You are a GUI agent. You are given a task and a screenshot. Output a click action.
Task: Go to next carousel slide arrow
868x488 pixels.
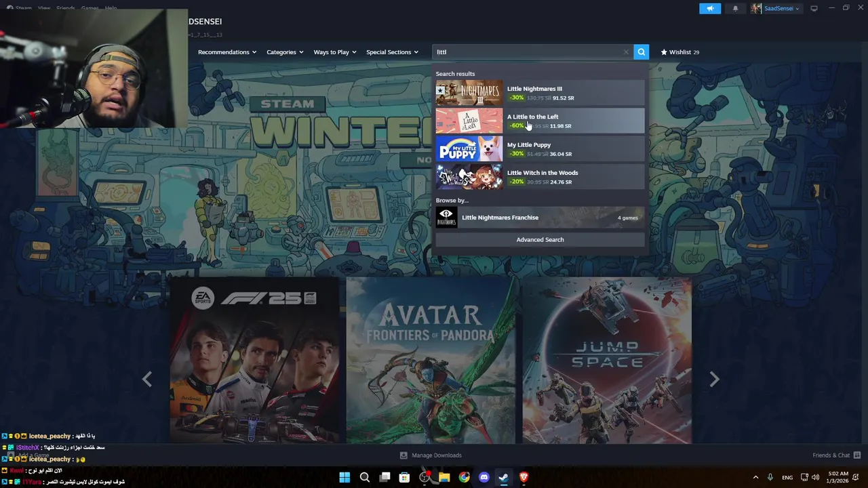(x=714, y=379)
